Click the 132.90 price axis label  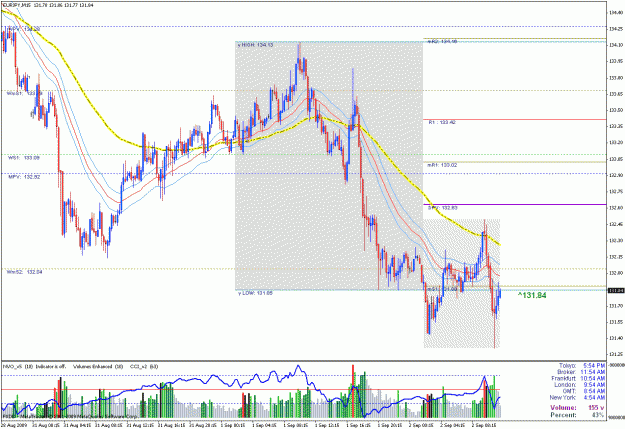click(616, 175)
